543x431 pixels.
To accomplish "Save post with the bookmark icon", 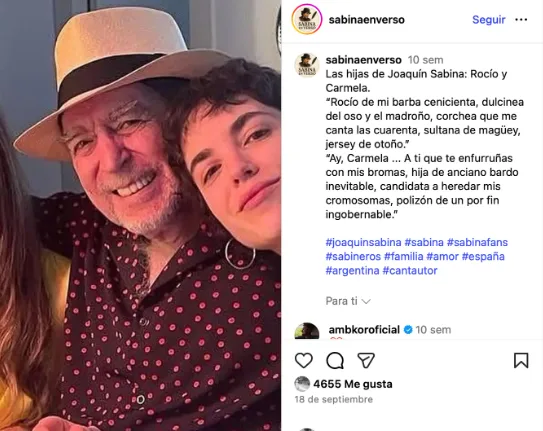I will (x=521, y=360).
